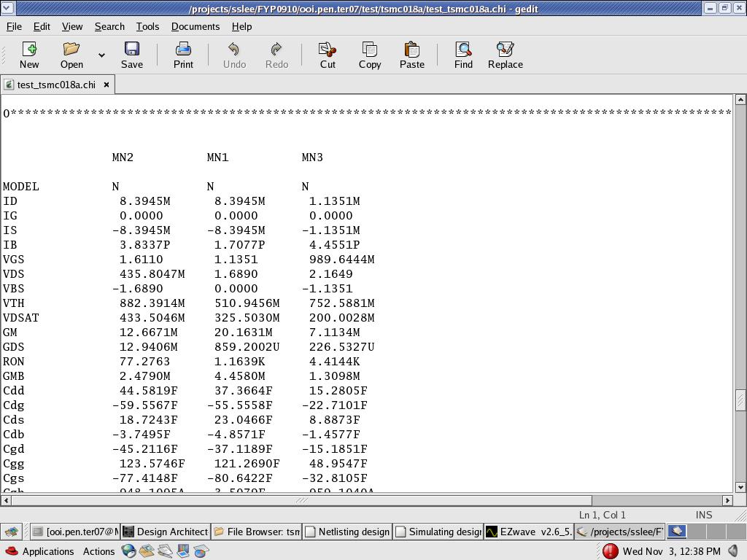Switch to EZwave v2.6_5 taskbar button
The height and width of the screenshot is (560, 747).
529,532
